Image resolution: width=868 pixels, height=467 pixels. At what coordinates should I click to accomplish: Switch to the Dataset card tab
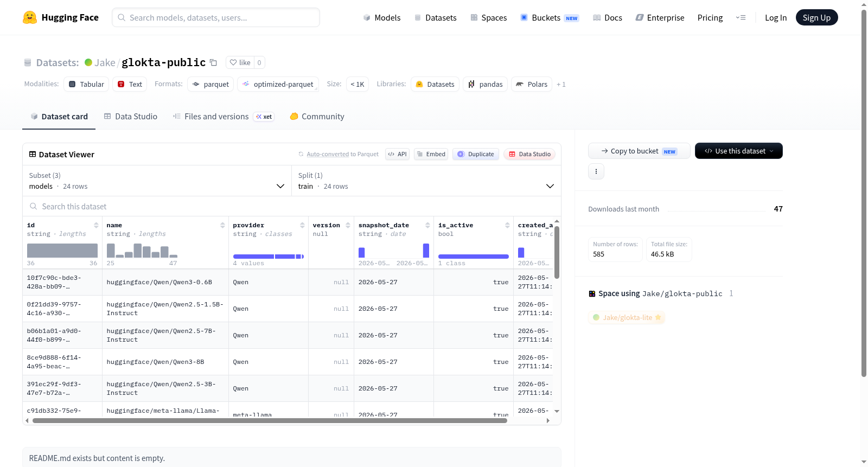tap(59, 117)
